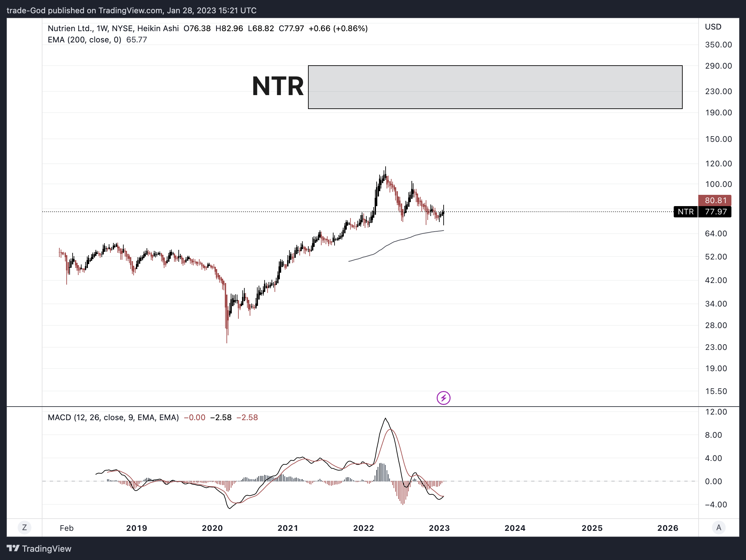The width and height of the screenshot is (746, 560).
Task: Click the Z timezone button
Action: pyautogui.click(x=24, y=527)
